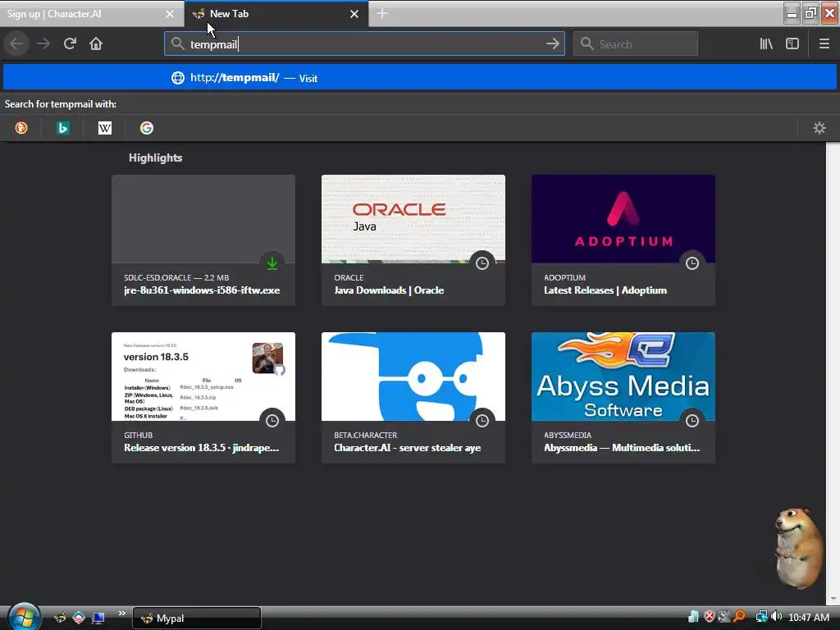
Task: Search tempmail with Wikipedia icon
Action: point(105,128)
